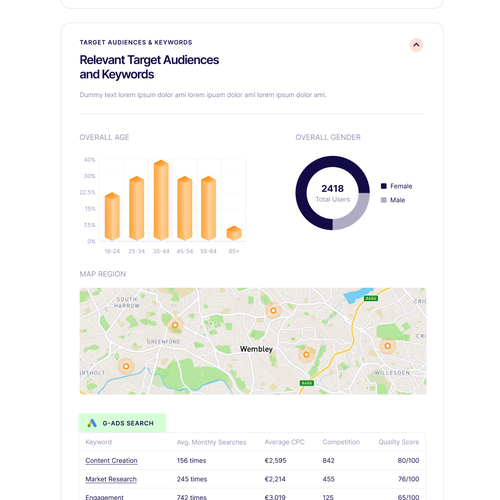Click the A406 road sign on map bottom
500x500 pixels.
tap(307, 383)
